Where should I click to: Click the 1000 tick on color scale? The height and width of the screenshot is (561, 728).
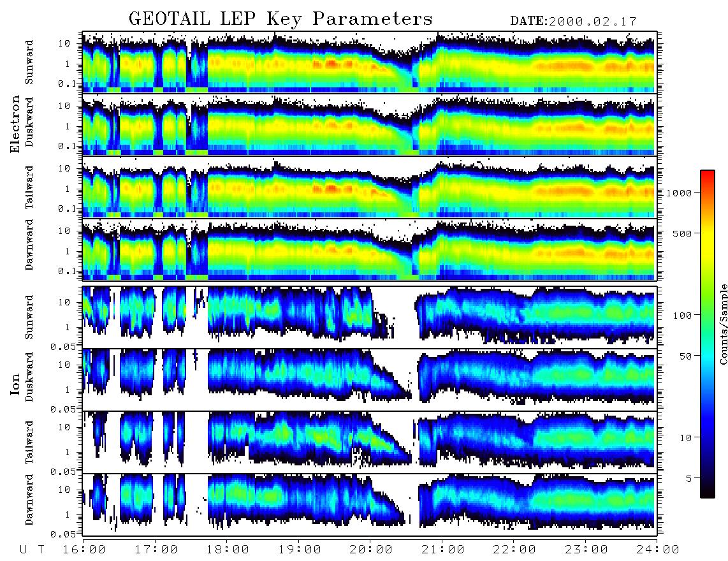coord(680,193)
